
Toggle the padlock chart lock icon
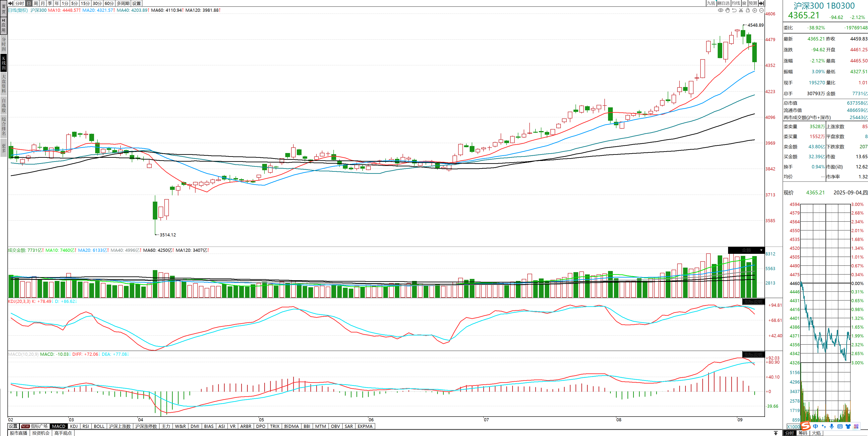click(748, 10)
